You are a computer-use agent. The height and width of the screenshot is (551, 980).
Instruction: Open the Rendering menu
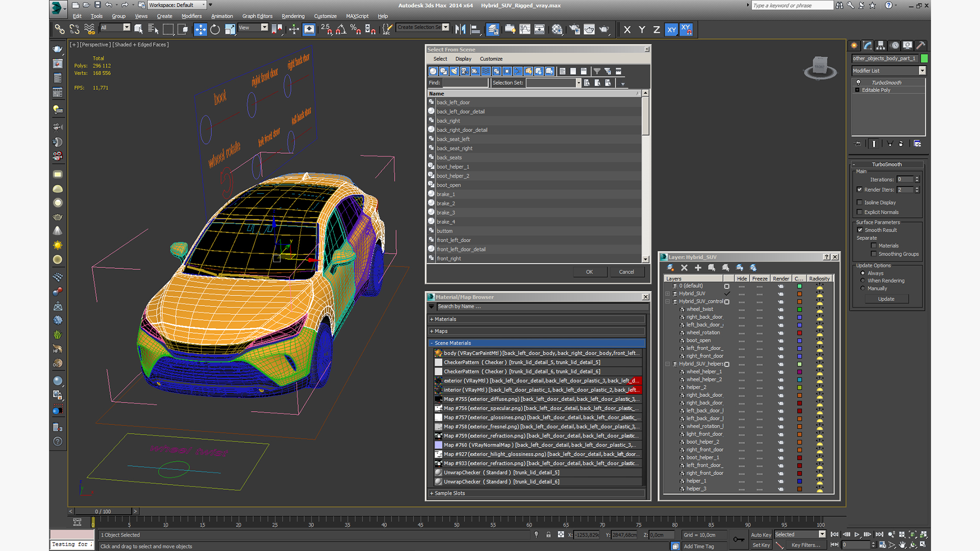(x=292, y=16)
